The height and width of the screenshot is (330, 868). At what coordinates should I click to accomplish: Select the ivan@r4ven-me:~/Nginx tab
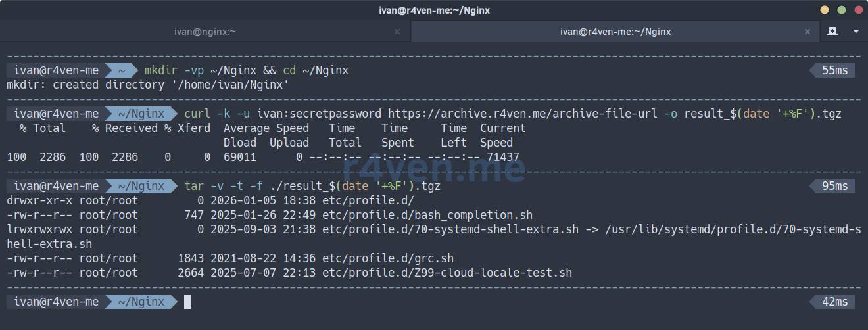point(615,31)
